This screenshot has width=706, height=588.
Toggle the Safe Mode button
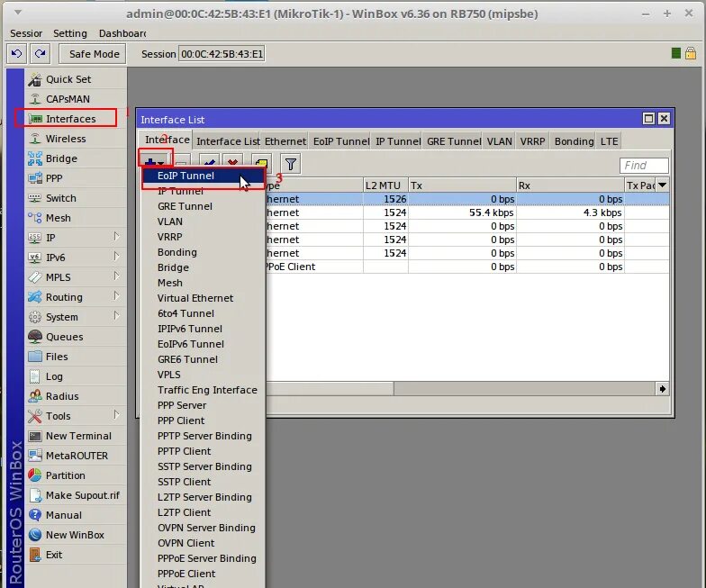tap(94, 54)
